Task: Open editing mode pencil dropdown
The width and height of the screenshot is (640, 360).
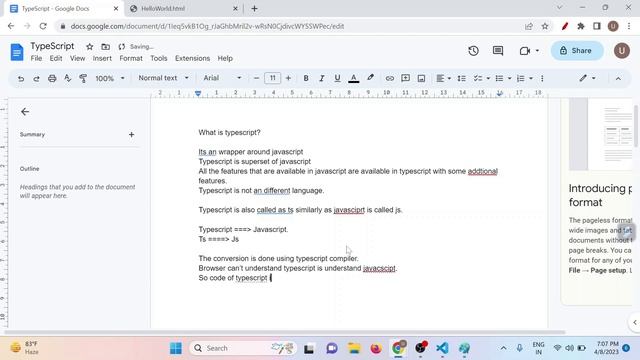Action: coord(587,78)
